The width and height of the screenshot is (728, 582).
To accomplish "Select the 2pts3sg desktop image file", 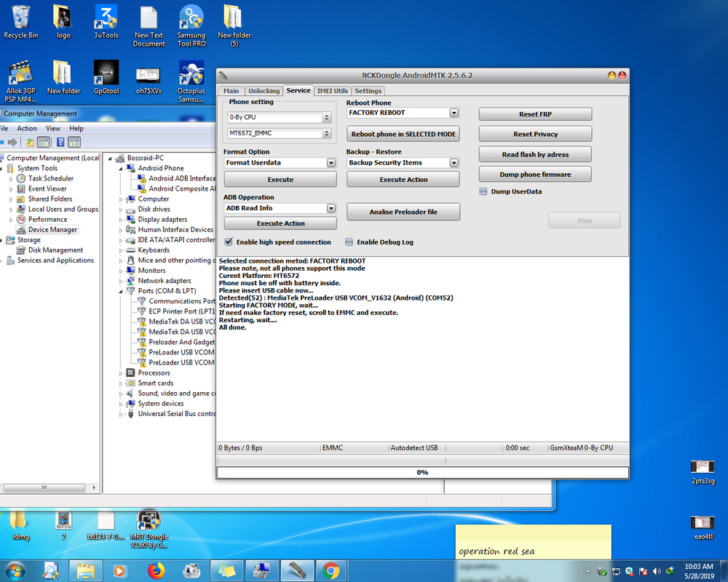I will [703, 472].
